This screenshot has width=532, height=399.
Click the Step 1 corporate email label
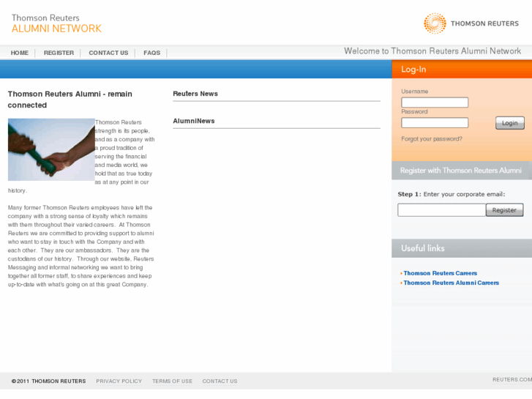click(452, 194)
